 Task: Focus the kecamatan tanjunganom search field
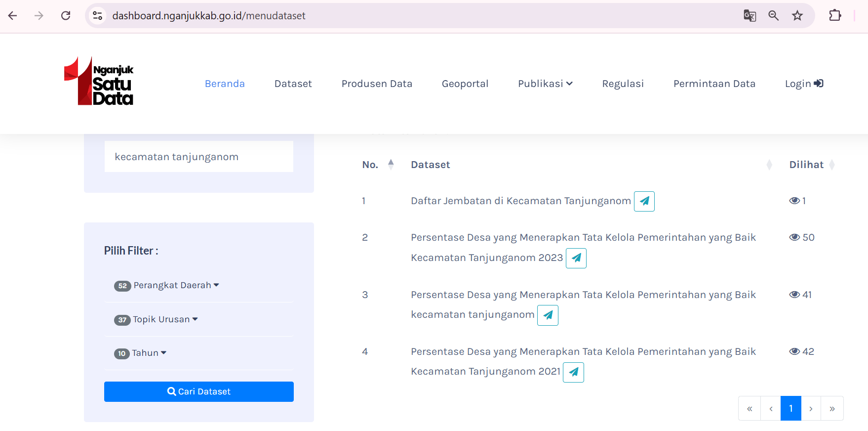(x=198, y=157)
